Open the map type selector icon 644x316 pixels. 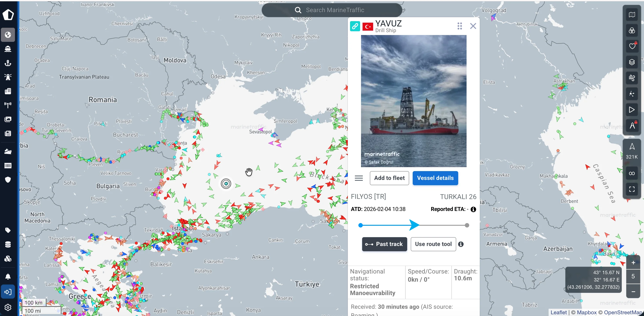coord(632,15)
